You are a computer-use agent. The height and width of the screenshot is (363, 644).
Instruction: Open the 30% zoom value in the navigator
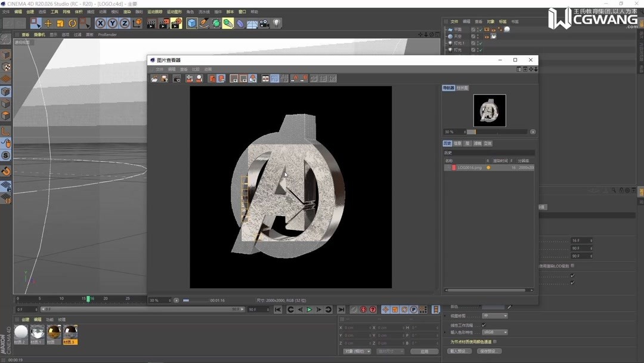coord(450,131)
